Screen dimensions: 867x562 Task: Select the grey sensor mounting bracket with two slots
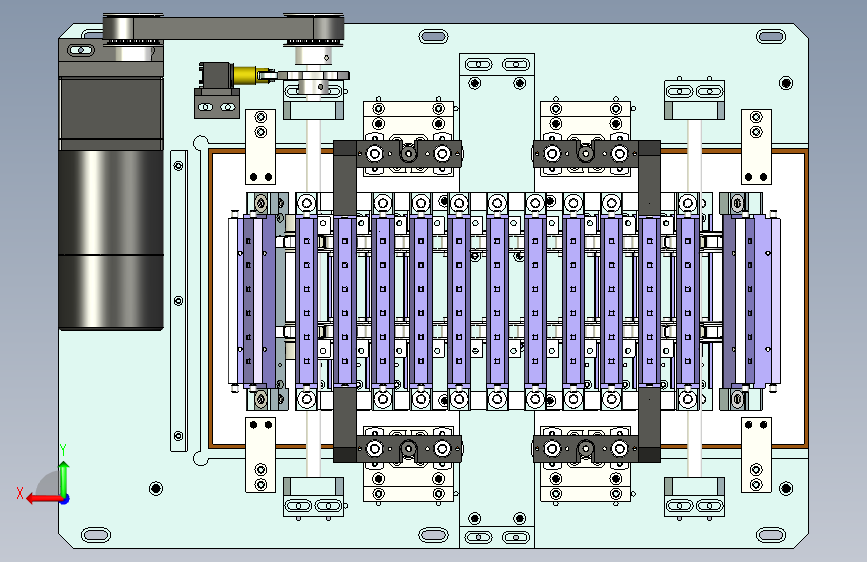click(217, 104)
